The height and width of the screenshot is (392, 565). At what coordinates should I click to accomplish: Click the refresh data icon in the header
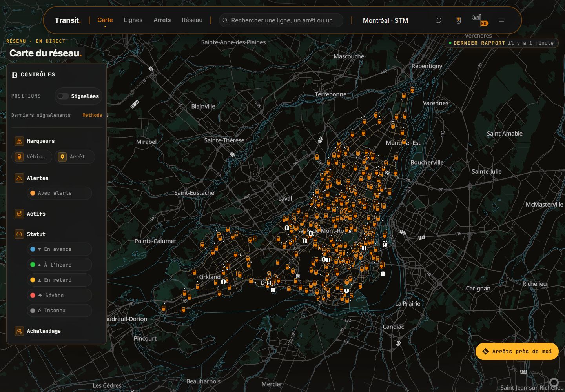click(x=439, y=20)
